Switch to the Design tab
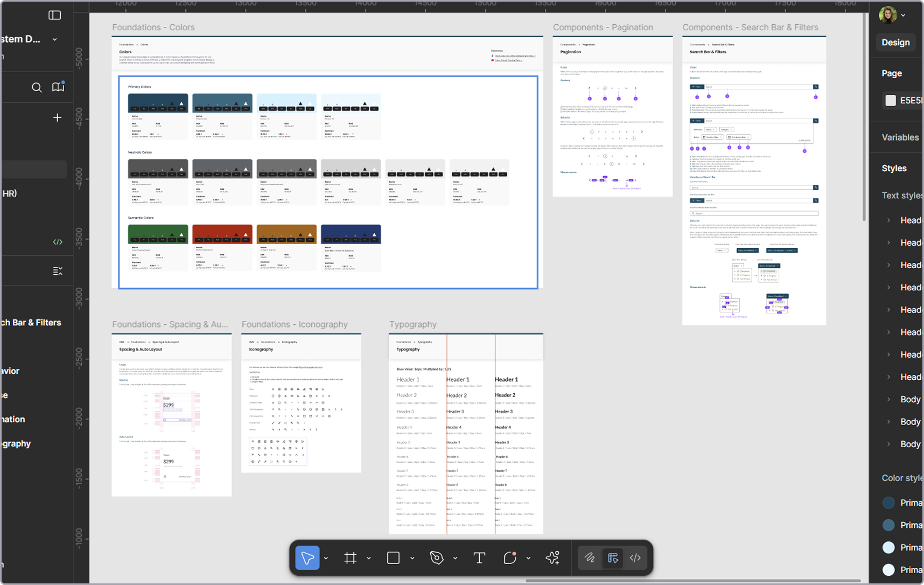This screenshot has width=924, height=585. 895,43
